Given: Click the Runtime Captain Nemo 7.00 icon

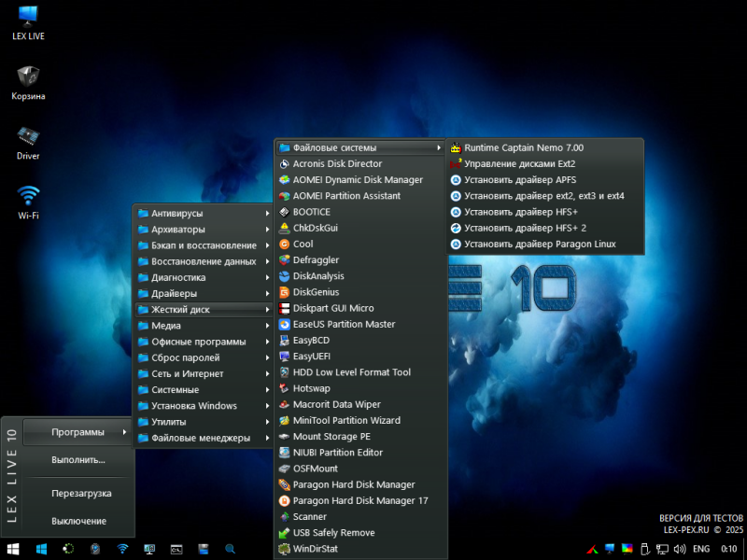Looking at the screenshot, I should click(456, 147).
